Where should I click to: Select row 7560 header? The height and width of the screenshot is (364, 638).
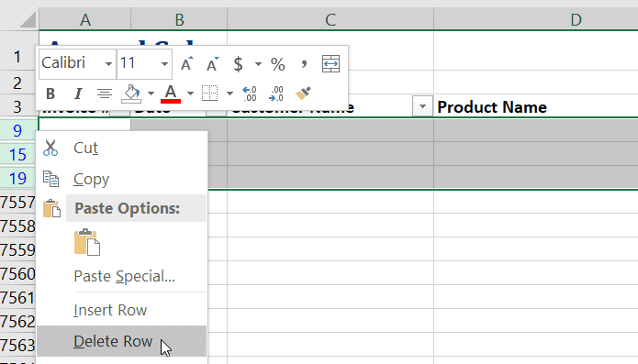point(17,273)
